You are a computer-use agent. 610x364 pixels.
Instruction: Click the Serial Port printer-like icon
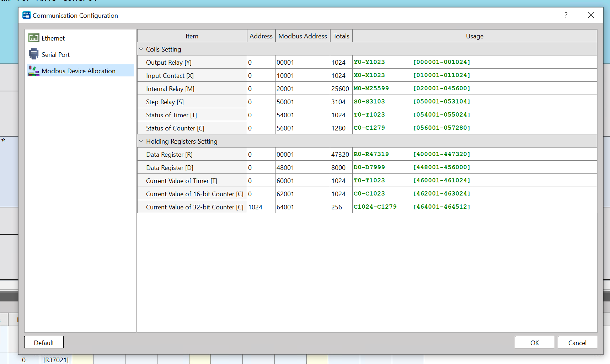click(34, 54)
